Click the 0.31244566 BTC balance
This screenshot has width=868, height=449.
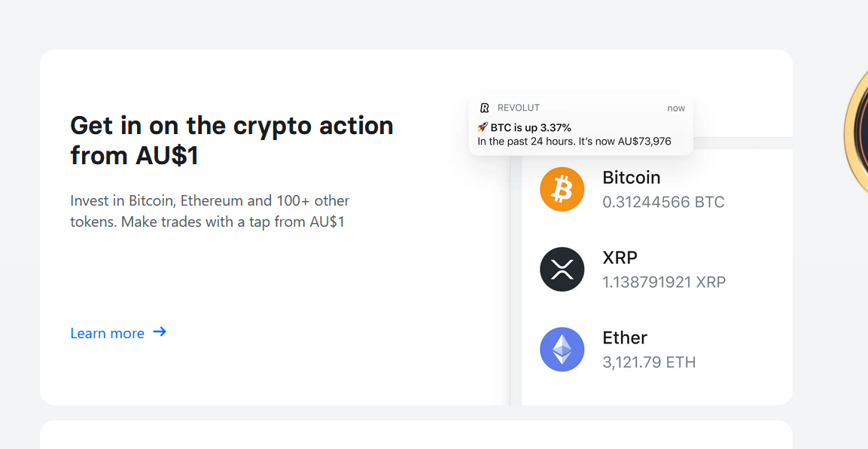663,202
